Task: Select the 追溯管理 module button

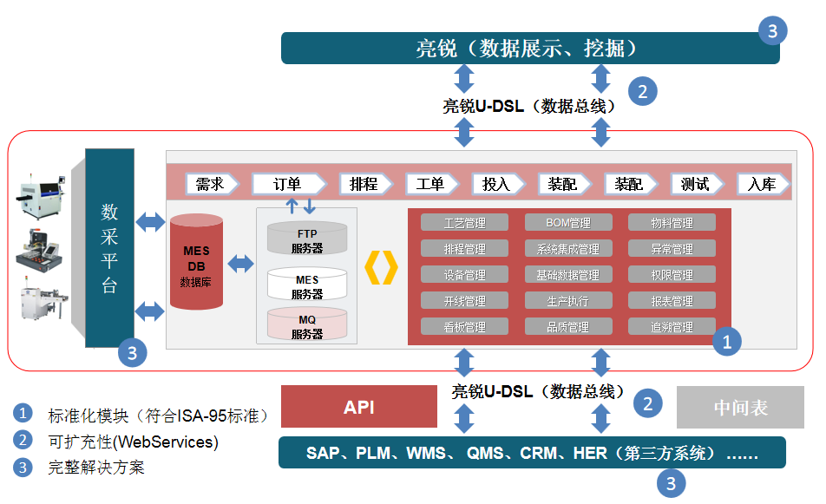Action: tap(672, 327)
